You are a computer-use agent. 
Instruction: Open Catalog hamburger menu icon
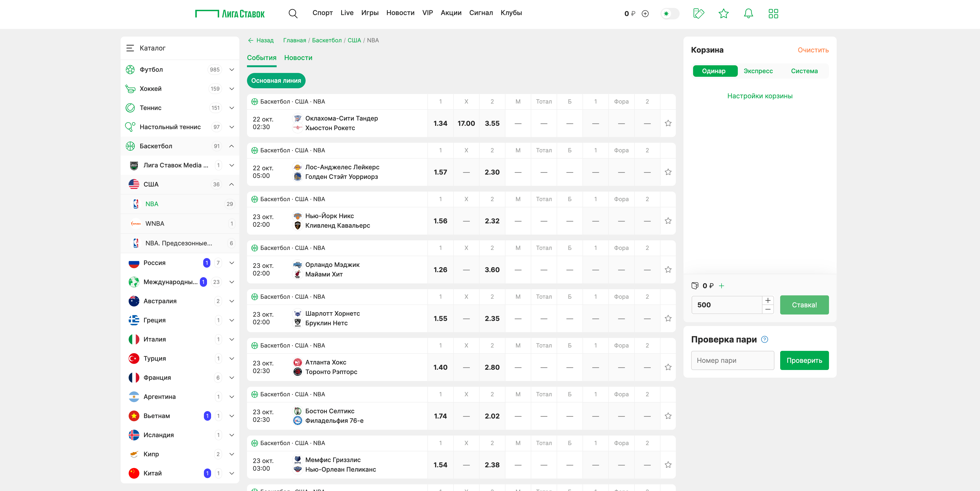(x=130, y=48)
